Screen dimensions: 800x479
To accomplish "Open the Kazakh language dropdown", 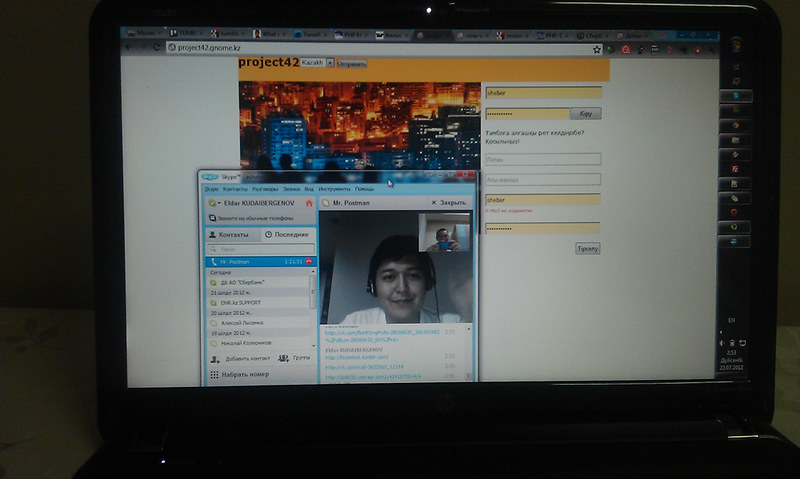I will [317, 62].
